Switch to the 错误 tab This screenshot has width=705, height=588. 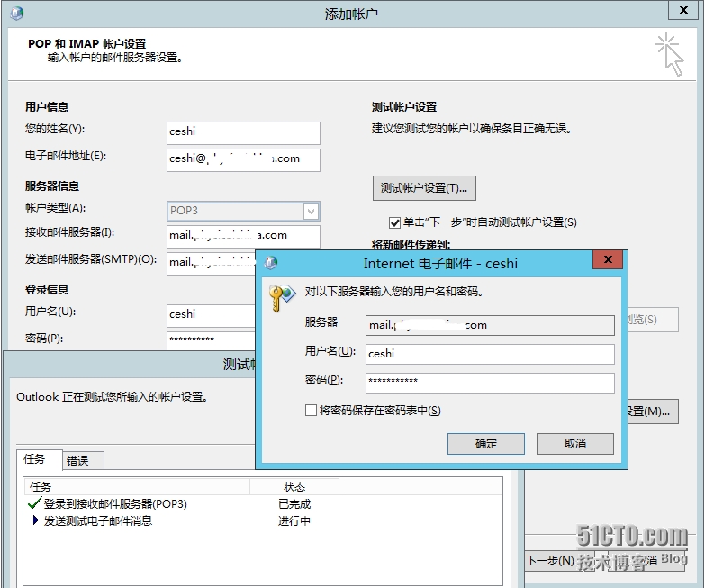click(x=77, y=461)
